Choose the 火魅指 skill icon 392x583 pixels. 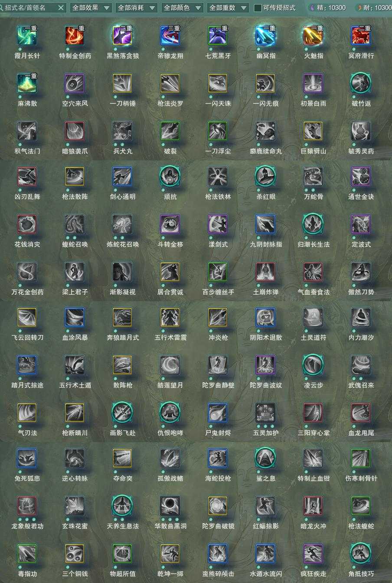(313, 36)
